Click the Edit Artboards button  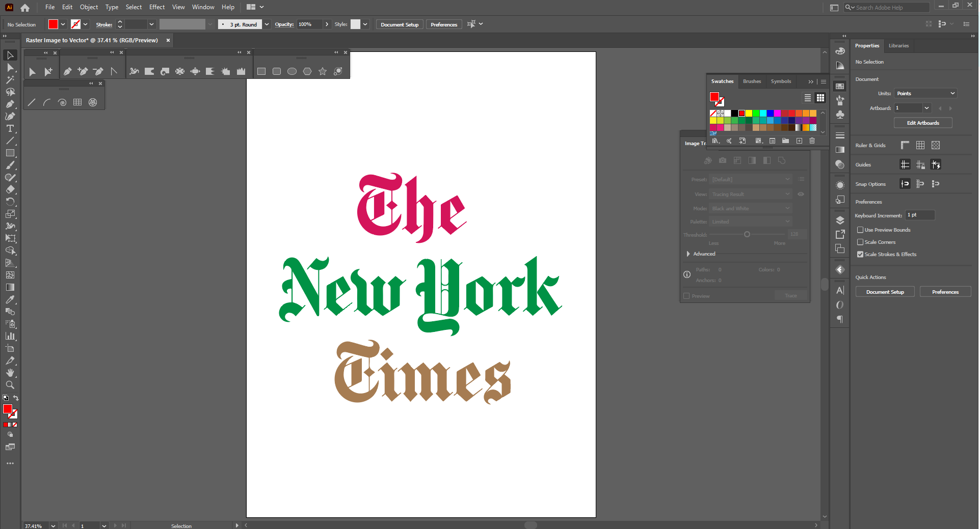coord(923,123)
